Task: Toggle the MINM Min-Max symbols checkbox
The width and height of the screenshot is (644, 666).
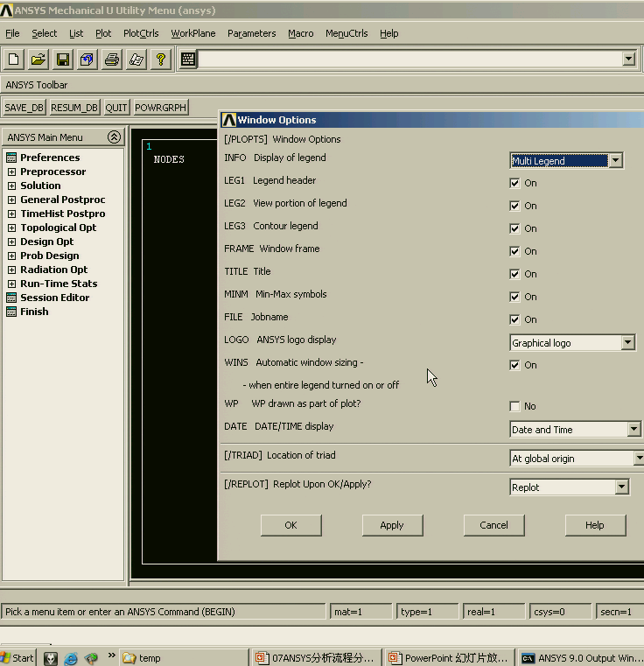Action: pos(515,297)
